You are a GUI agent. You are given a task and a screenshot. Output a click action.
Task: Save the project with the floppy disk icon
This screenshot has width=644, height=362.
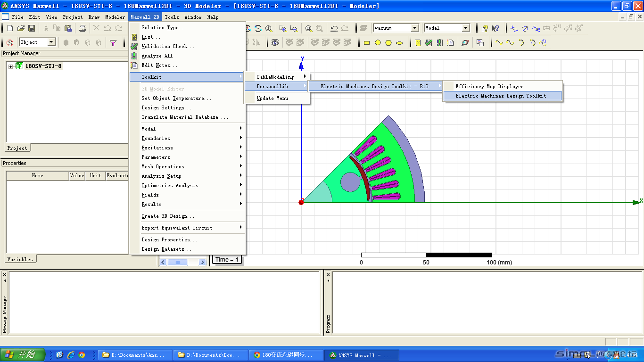coord(31,28)
